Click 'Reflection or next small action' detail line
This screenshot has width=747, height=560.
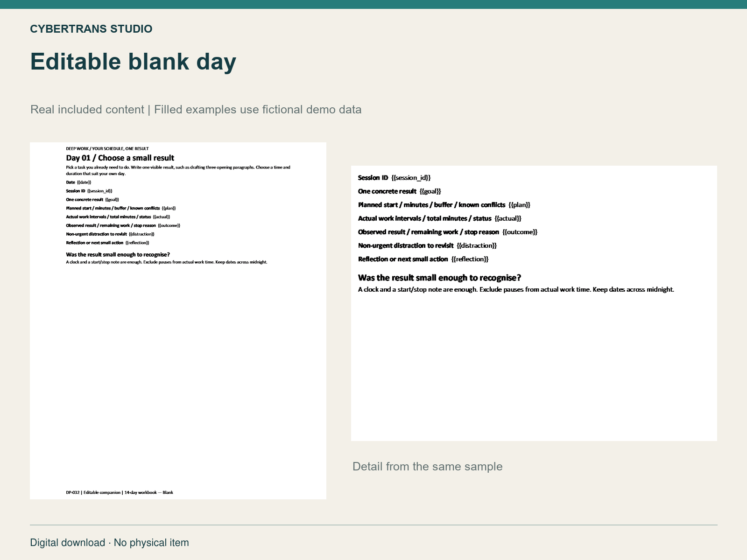pos(423,259)
